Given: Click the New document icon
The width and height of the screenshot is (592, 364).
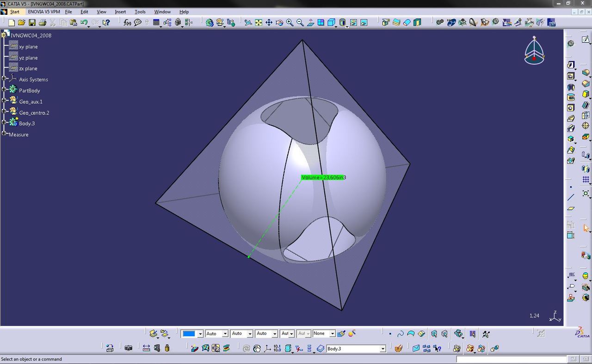Looking at the screenshot, I should tap(12, 22).
